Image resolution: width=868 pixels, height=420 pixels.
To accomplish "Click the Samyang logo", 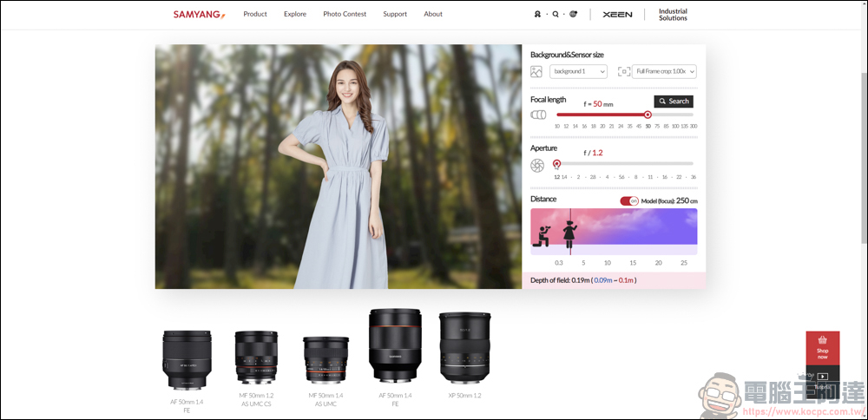I will tap(200, 15).
